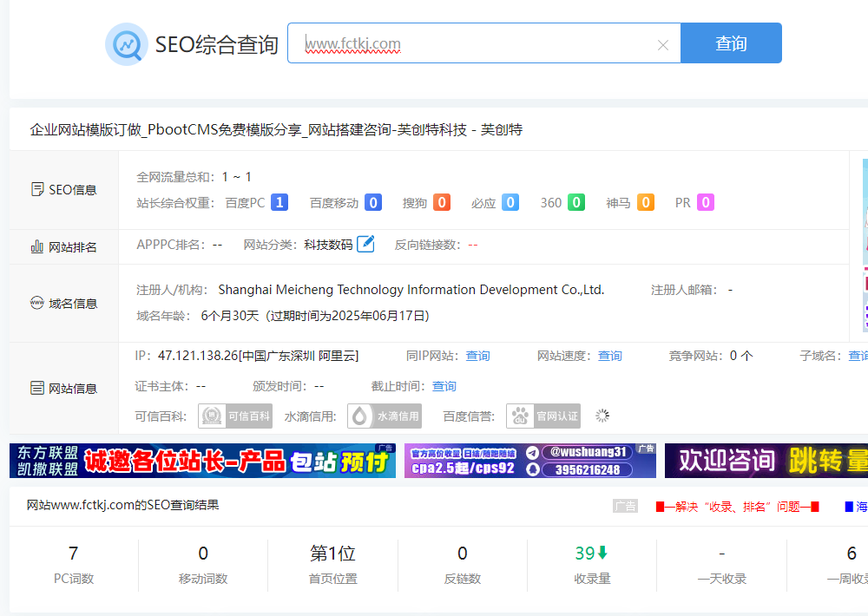Click the 百度PC weight badge 1
This screenshot has width=868, height=616.
pos(279,202)
